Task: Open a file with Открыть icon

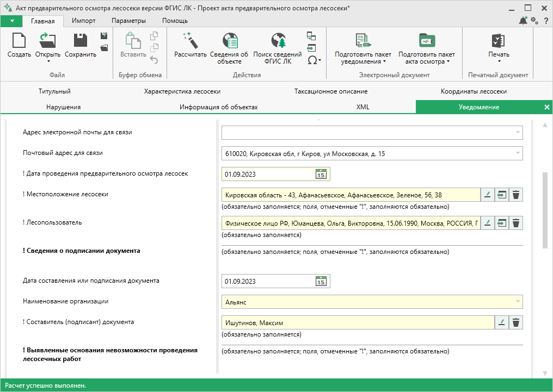Action: 47,40
